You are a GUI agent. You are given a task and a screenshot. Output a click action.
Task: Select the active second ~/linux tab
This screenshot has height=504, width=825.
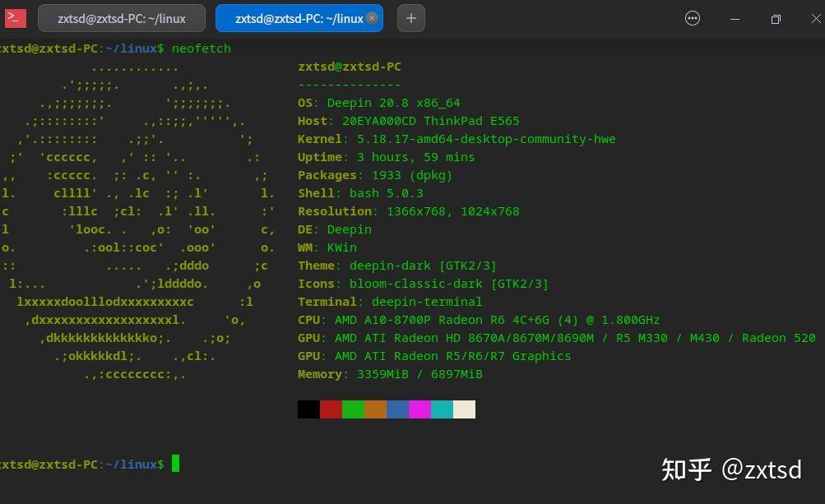299,18
